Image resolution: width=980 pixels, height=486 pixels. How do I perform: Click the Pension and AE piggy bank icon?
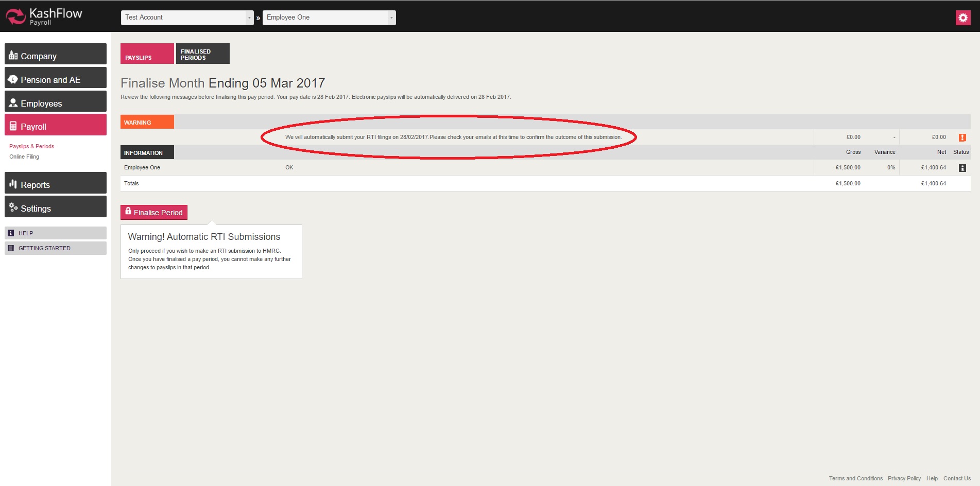(13, 79)
